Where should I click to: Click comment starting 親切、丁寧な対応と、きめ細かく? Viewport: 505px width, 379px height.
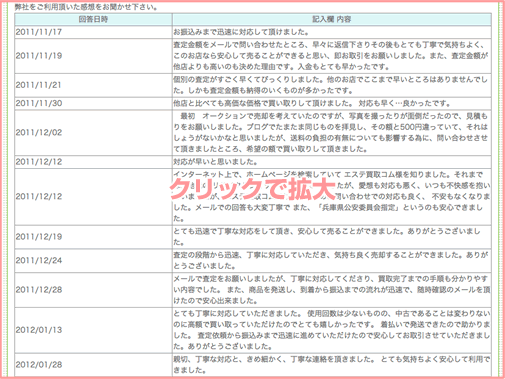[x=332, y=365]
